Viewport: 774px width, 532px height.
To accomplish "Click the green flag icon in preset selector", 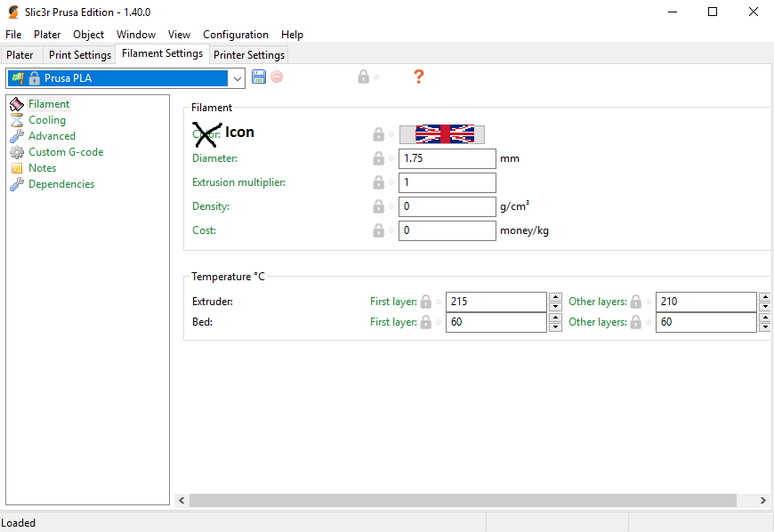I will [x=19, y=78].
